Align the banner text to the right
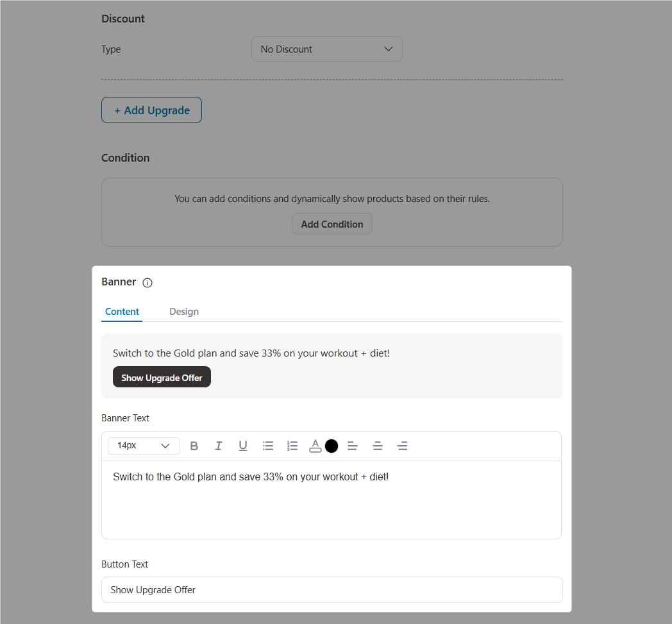The width and height of the screenshot is (672, 624). [402, 446]
